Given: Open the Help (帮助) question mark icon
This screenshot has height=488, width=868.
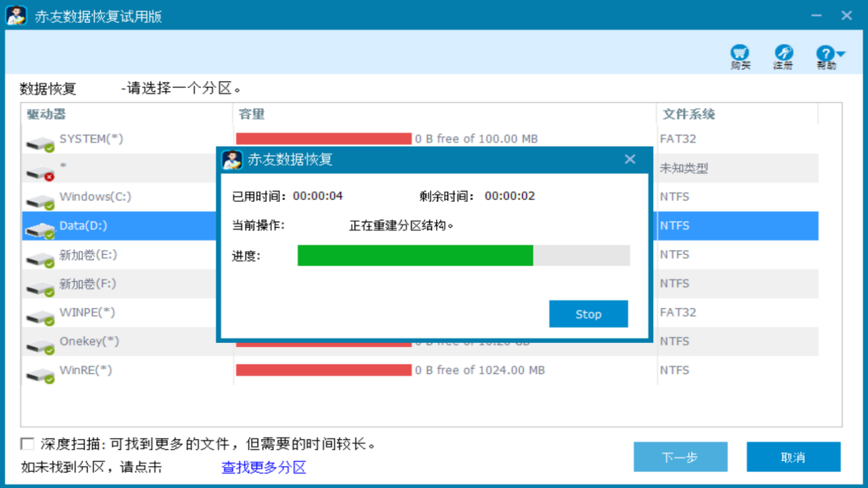Looking at the screenshot, I should coord(824,54).
